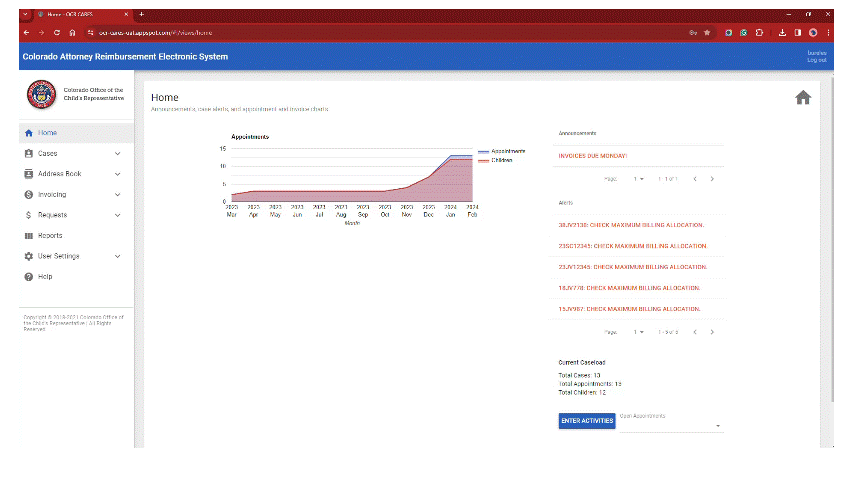853x480 pixels.
Task: Go to previous page of Announcements
Action: pos(695,179)
